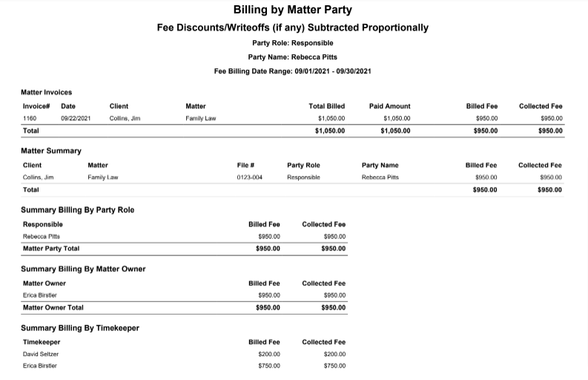Click the Party Role column header
The height and width of the screenshot is (380, 588).
[303, 166]
